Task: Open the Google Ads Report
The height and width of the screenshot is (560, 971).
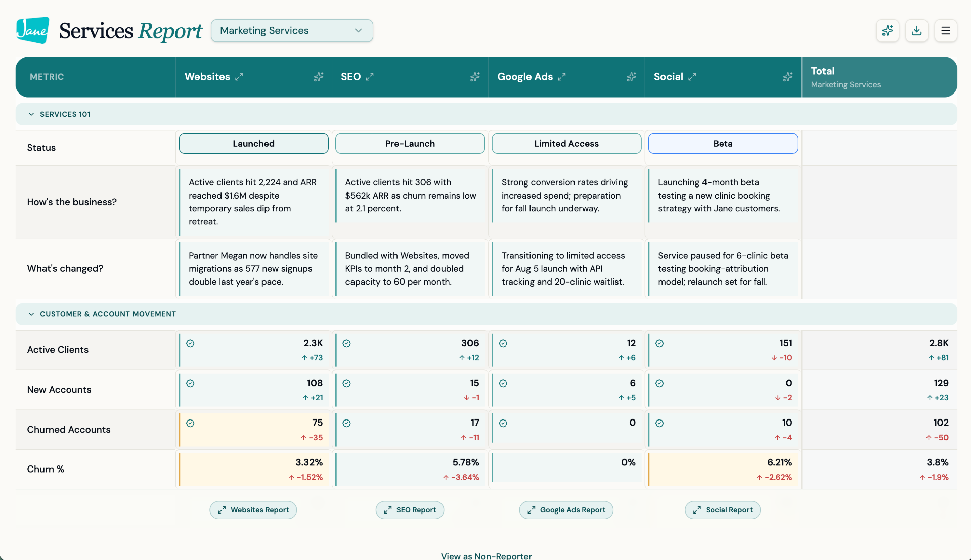Action: click(x=566, y=510)
